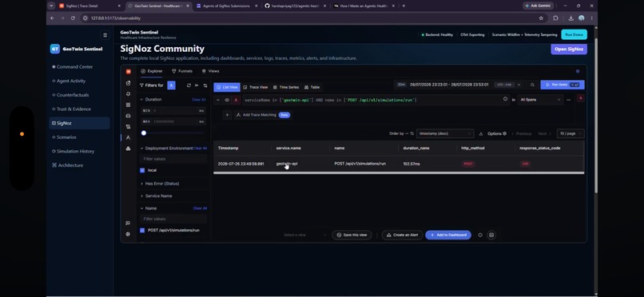Click the GT logo badge
Image resolution: width=644 pixels, height=297 pixels.
click(55, 49)
